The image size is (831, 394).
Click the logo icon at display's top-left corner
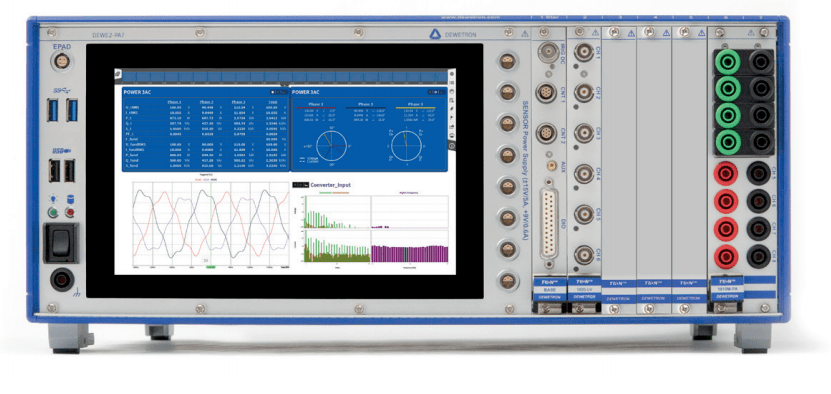point(118,73)
